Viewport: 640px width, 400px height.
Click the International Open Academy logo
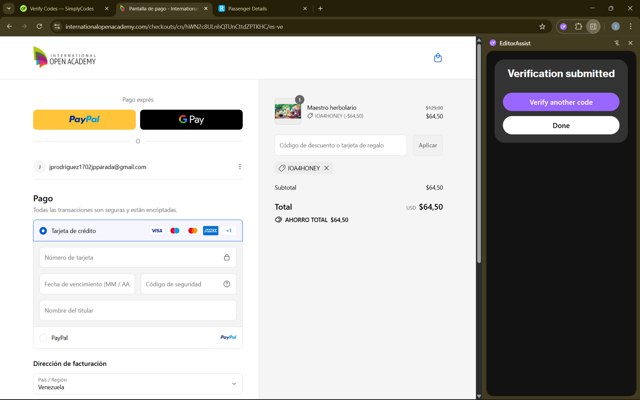(64, 57)
